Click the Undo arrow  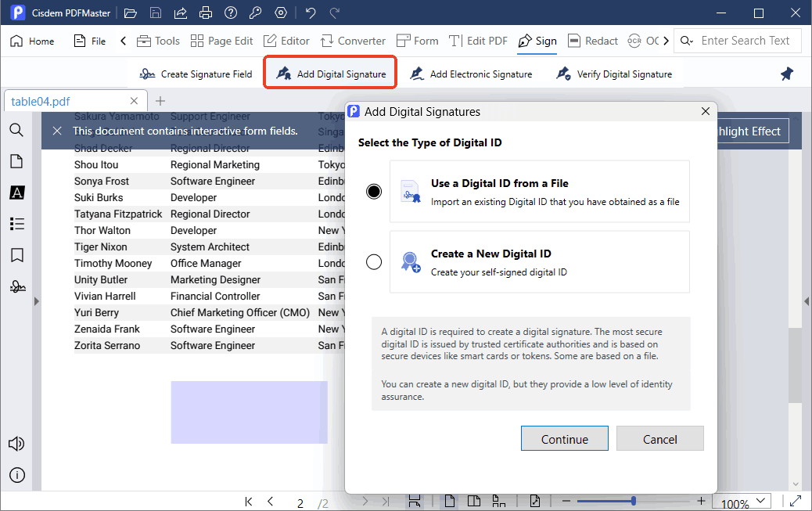click(311, 13)
